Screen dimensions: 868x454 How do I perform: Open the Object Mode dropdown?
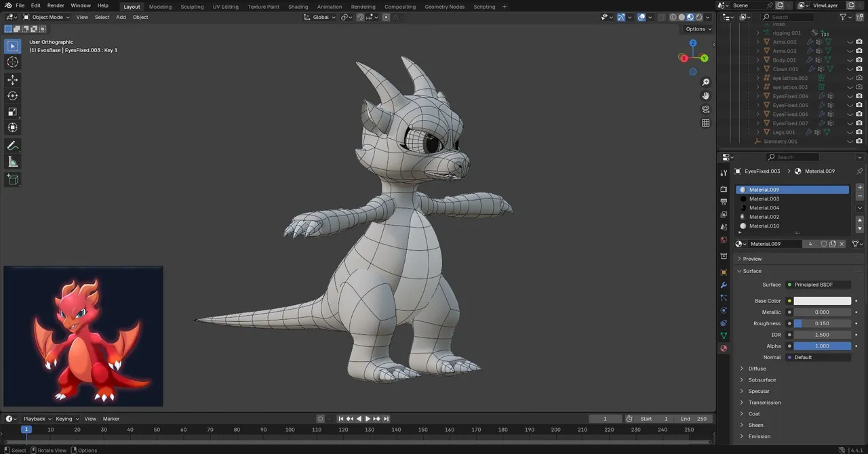[47, 17]
